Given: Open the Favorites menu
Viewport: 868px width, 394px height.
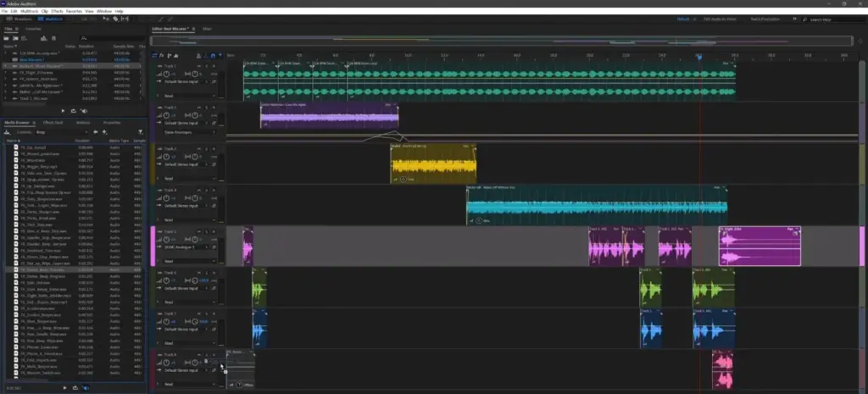Looking at the screenshot, I should (x=75, y=11).
